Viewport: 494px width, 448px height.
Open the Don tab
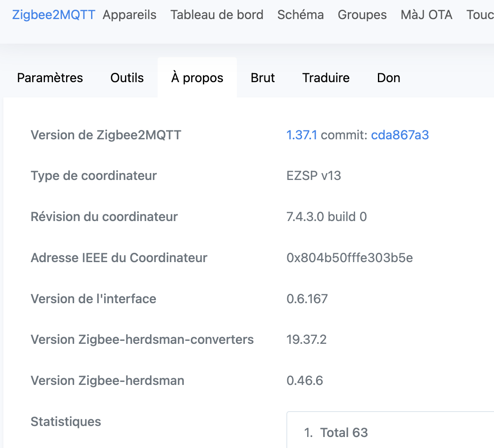click(x=389, y=78)
